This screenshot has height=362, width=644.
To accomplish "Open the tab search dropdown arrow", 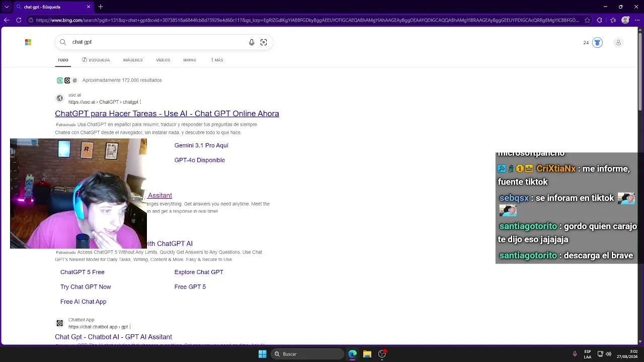I will [x=7, y=7].
